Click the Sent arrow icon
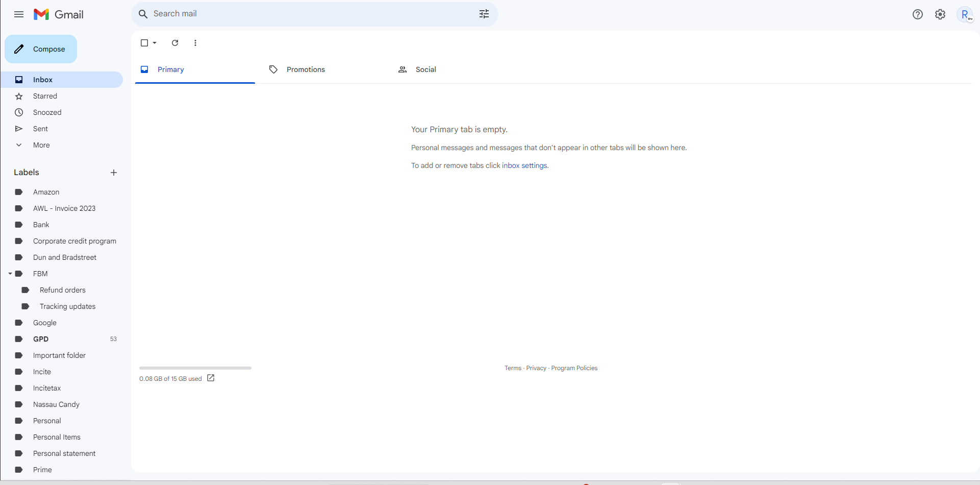 click(x=19, y=129)
